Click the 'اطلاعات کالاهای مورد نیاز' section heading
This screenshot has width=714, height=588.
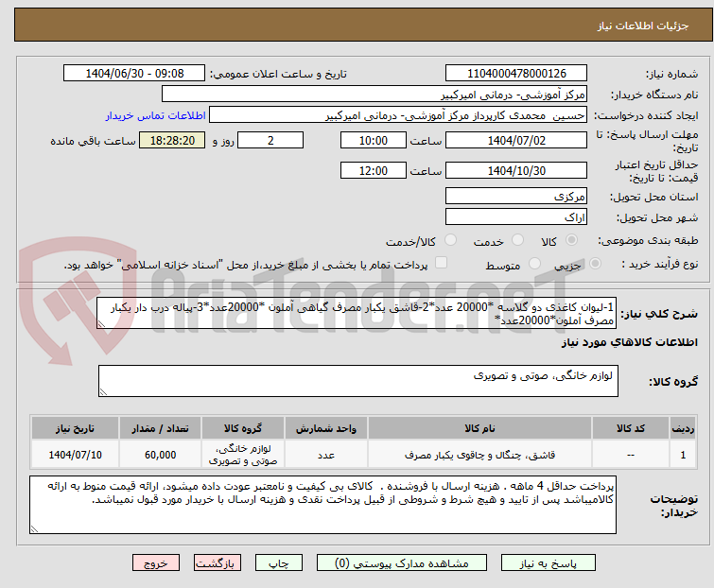pos(629,342)
